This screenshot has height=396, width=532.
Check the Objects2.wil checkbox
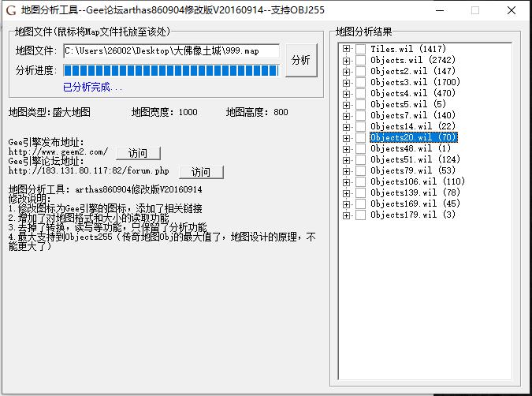click(x=360, y=71)
